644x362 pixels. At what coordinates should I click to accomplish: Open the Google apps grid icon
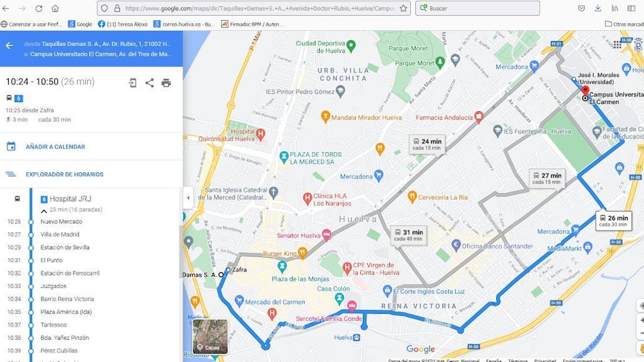click(x=617, y=44)
